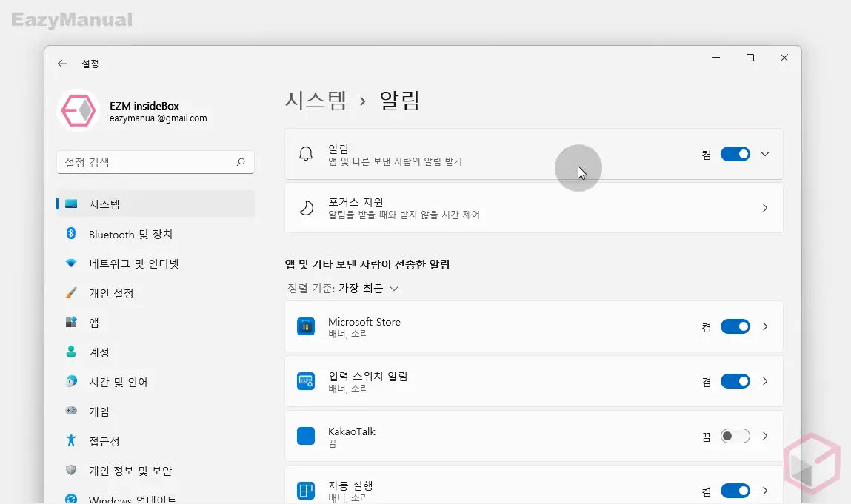This screenshot has width=851, height=504.
Task: Expand the 알림 settings chevron
Action: point(765,154)
